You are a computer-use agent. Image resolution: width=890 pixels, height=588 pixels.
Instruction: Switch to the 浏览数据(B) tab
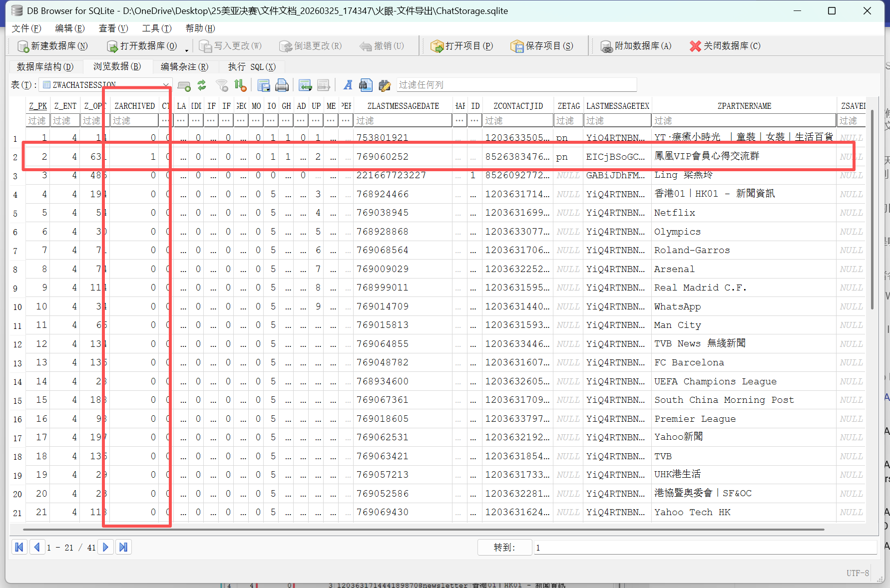[117, 66]
